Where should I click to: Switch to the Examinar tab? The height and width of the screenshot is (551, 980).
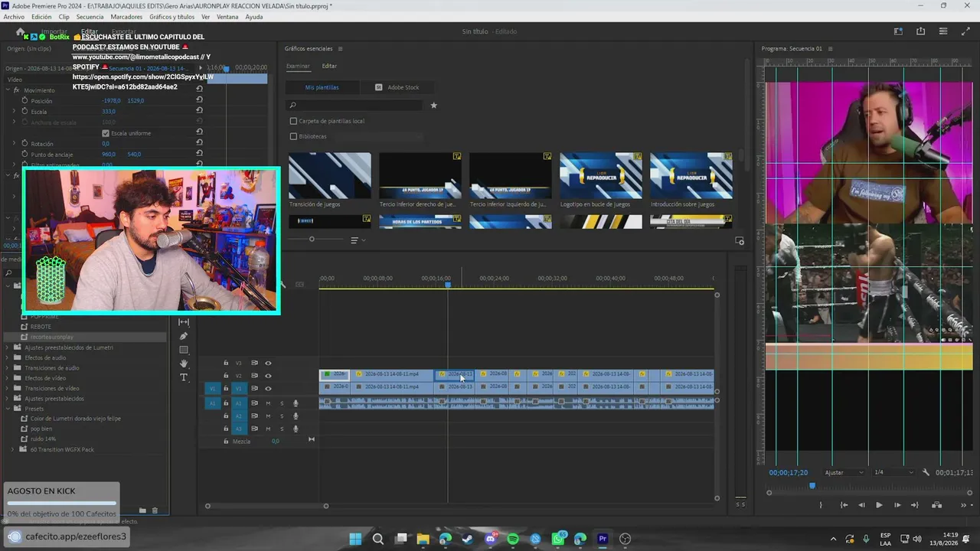tap(298, 67)
